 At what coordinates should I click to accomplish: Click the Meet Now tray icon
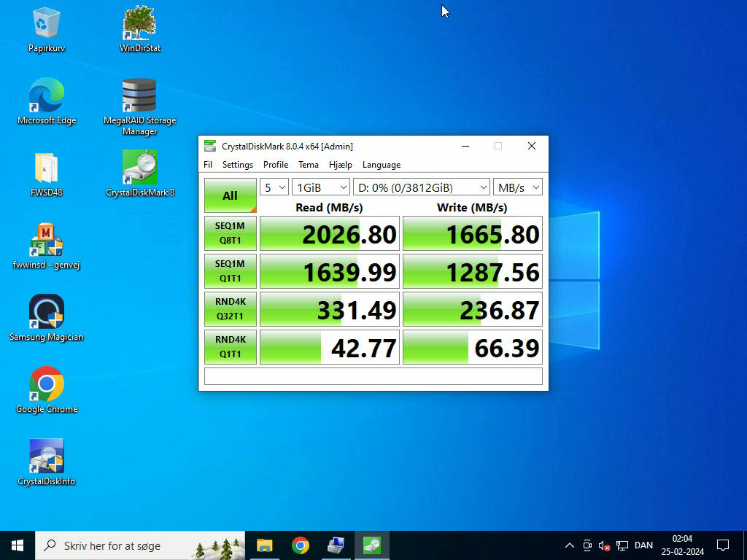(x=587, y=545)
